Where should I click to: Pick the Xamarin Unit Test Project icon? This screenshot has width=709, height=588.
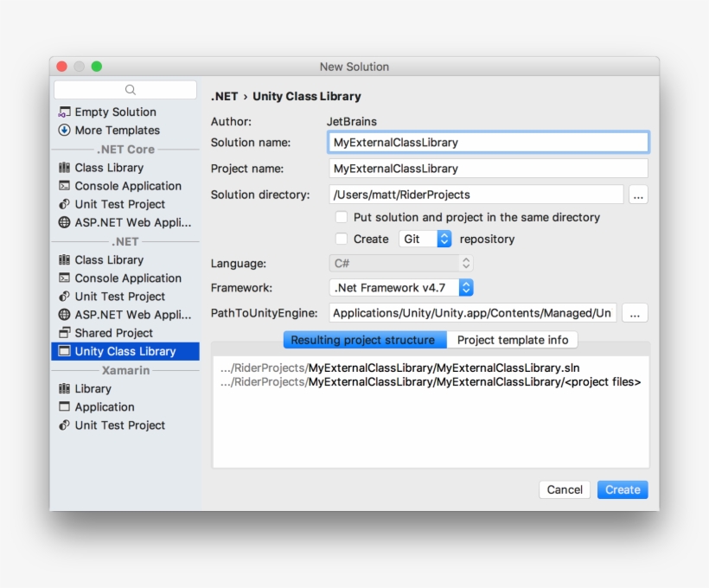tap(65, 425)
